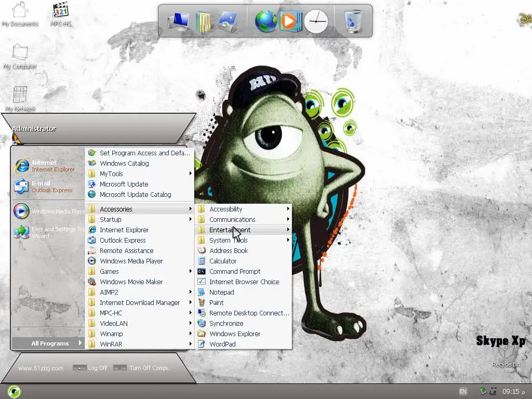The width and height of the screenshot is (532, 399).
Task: Click the EN language indicator in the tray
Action: click(463, 391)
